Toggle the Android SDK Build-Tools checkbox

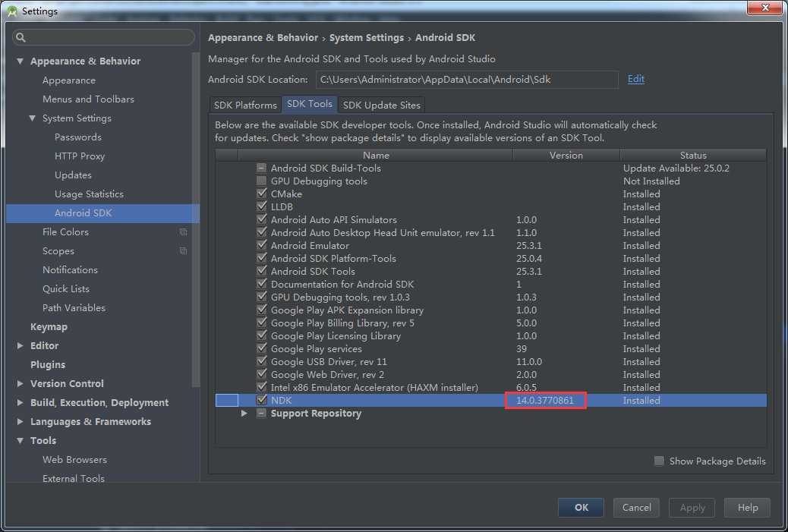(261, 168)
